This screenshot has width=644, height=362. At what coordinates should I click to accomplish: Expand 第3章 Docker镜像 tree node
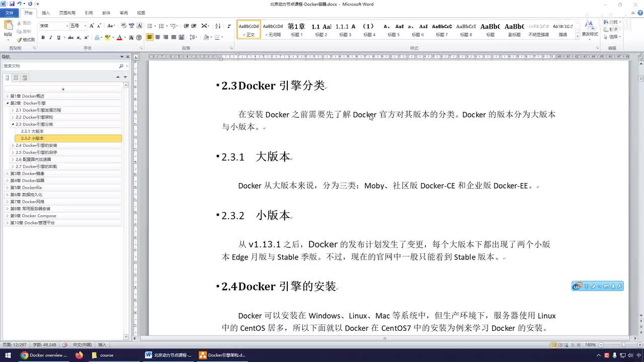click(x=8, y=173)
